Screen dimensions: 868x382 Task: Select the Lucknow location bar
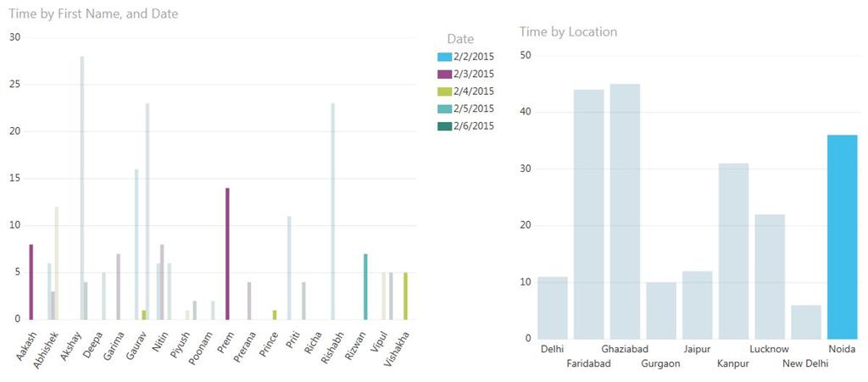[770, 276]
